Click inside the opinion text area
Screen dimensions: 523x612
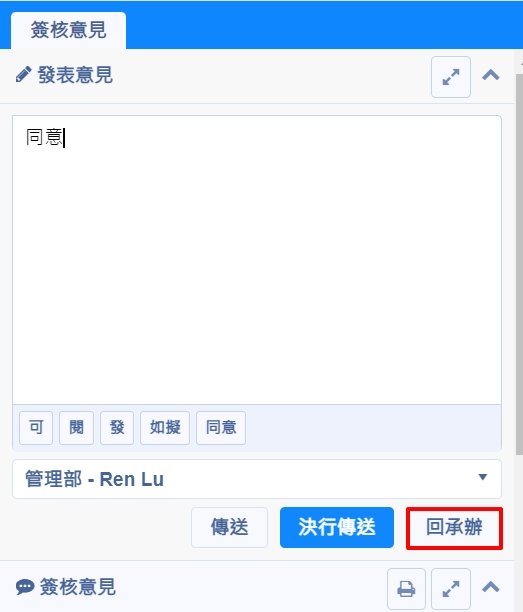[257, 260]
